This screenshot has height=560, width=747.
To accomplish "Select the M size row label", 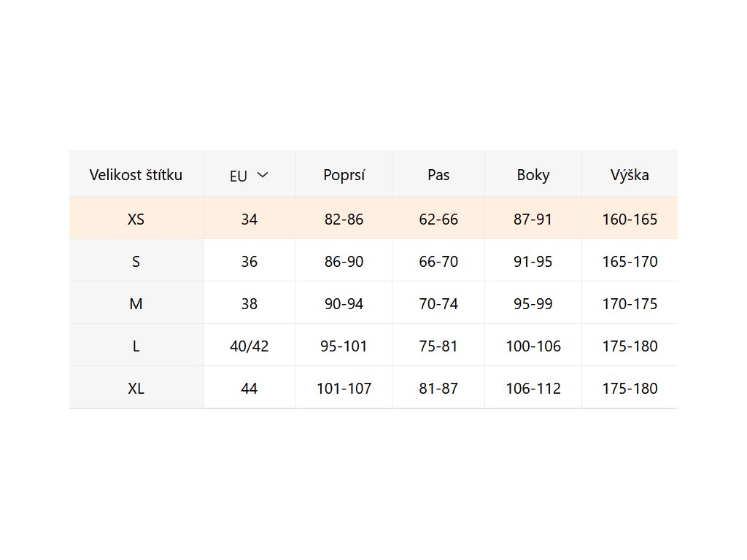I will [x=136, y=303].
